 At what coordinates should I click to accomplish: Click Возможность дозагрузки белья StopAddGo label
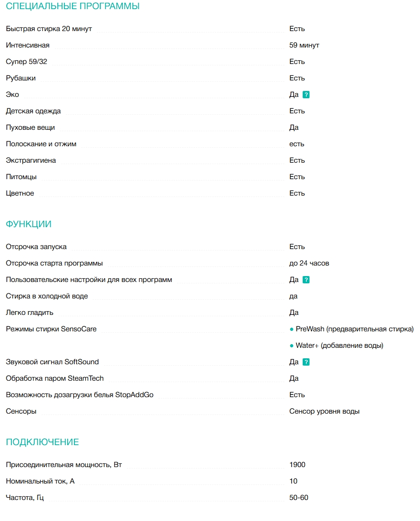pyautogui.click(x=79, y=395)
